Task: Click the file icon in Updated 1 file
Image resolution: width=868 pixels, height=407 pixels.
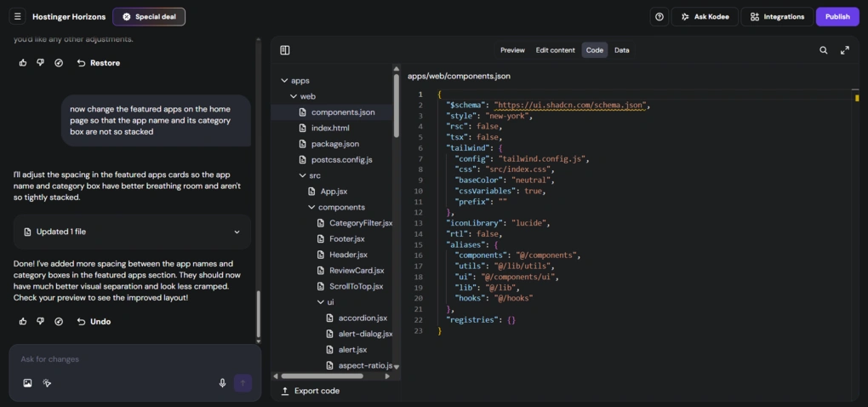Action: pyautogui.click(x=27, y=232)
